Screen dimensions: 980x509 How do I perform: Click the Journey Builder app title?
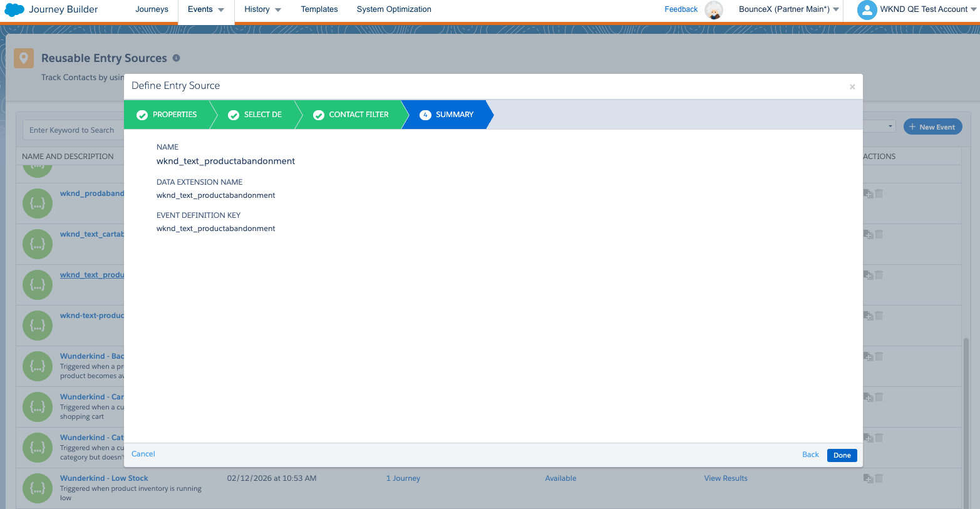[63, 9]
